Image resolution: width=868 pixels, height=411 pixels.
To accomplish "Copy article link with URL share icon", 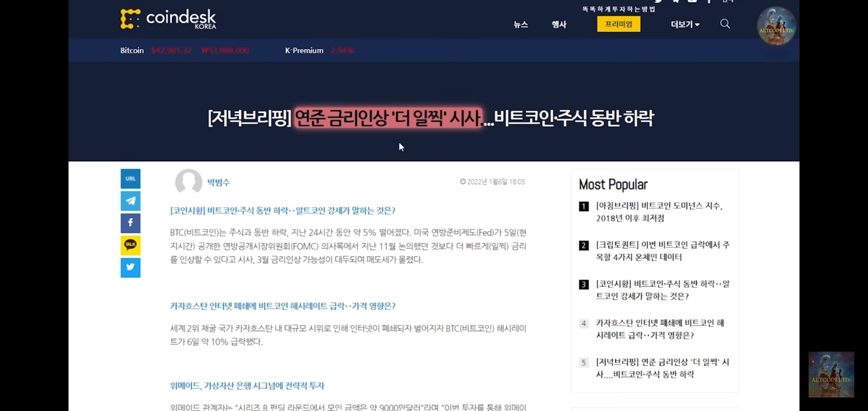I will (x=131, y=178).
